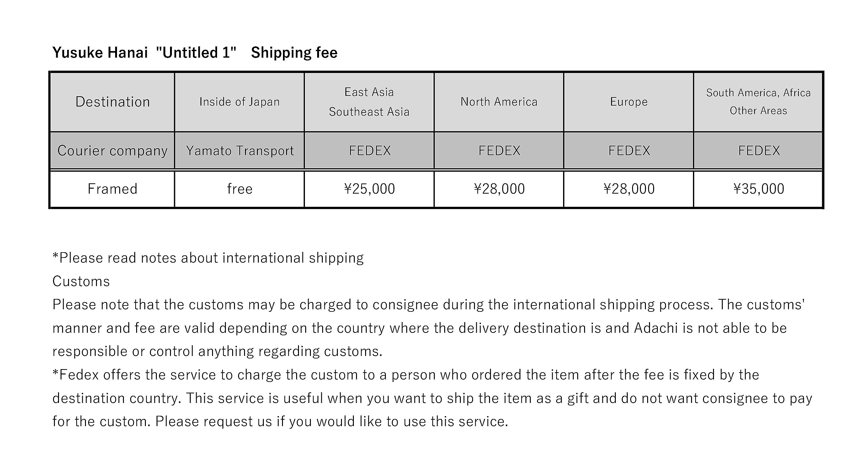The height and width of the screenshot is (470, 868).
Task: Select the ¥35,000 fee cell
Action: pos(758,189)
